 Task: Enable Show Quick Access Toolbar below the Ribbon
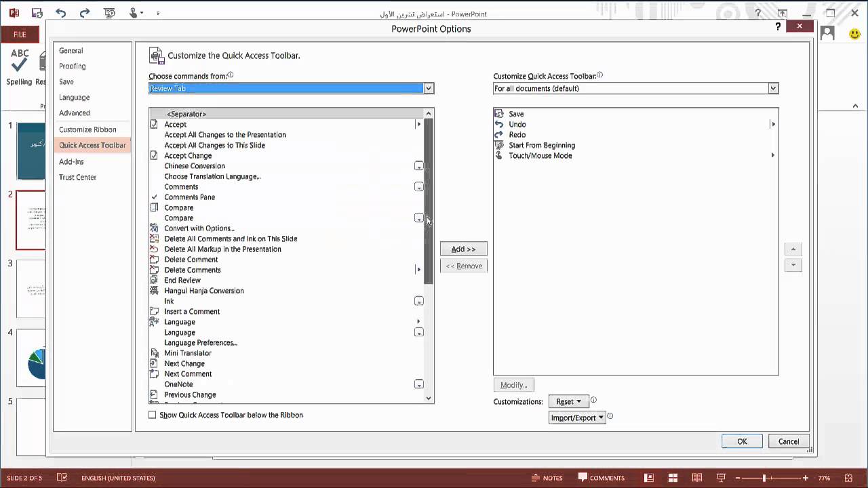pos(153,415)
